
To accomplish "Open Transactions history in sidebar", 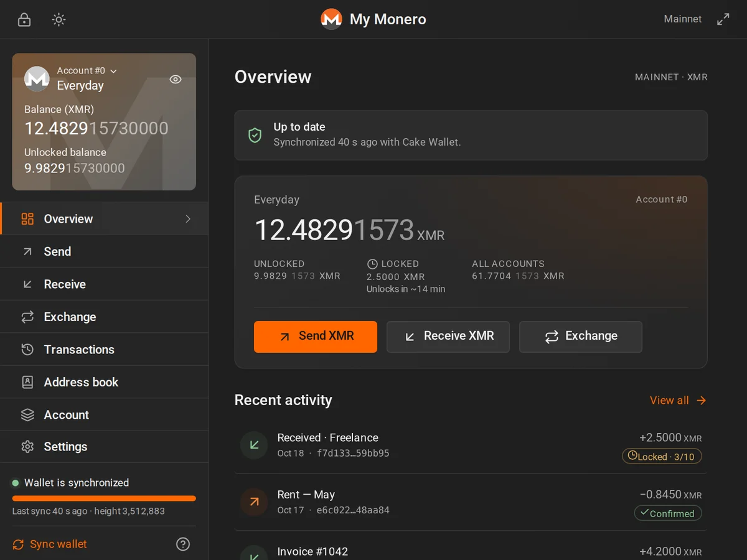I will 105,350.
